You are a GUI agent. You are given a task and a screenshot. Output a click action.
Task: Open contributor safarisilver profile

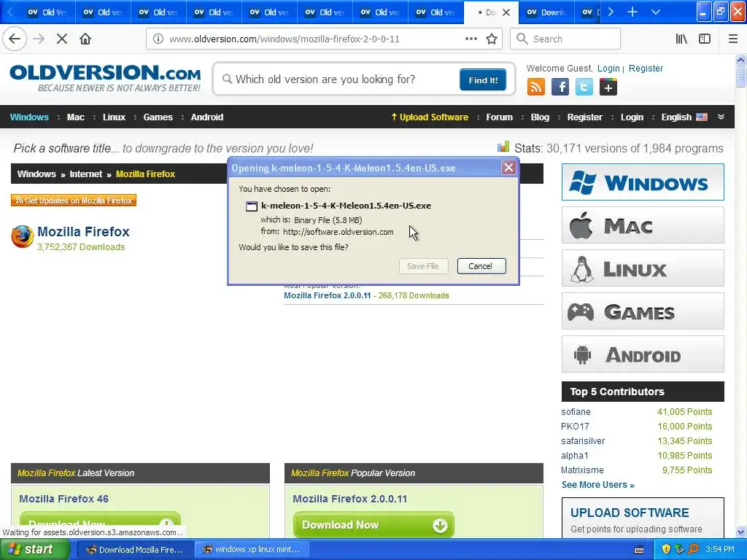[583, 441]
